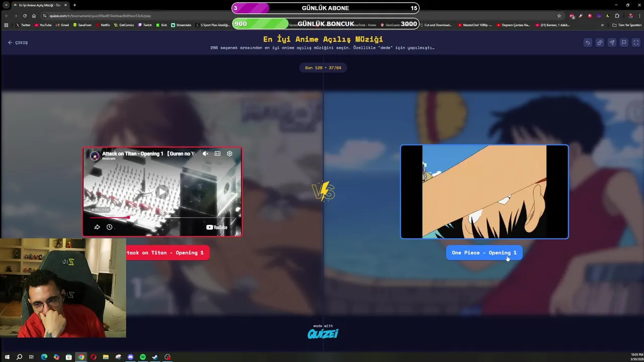This screenshot has width=644, height=362.
Task: Click the browser forward arrow
Action: click(x=16, y=16)
